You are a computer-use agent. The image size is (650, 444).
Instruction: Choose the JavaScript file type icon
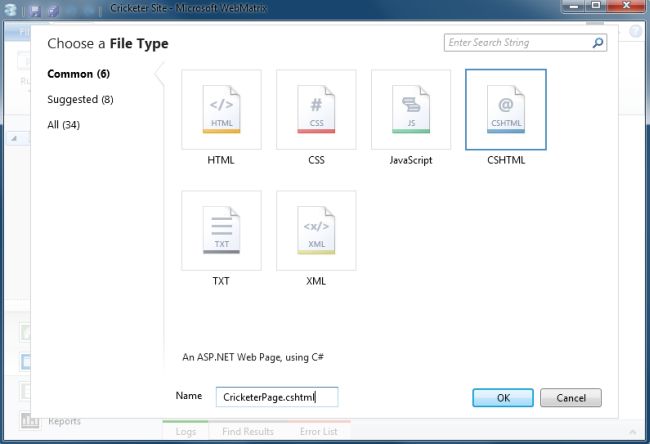411,109
